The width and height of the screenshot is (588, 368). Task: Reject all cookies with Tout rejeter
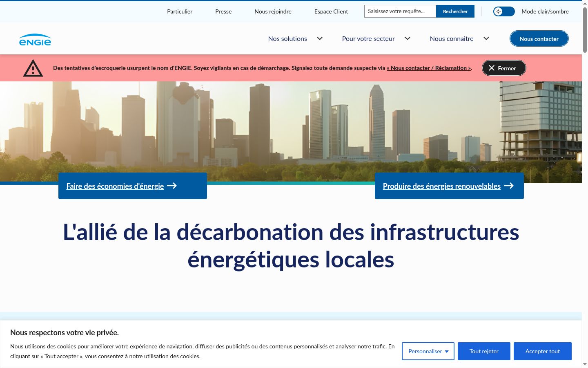click(484, 351)
